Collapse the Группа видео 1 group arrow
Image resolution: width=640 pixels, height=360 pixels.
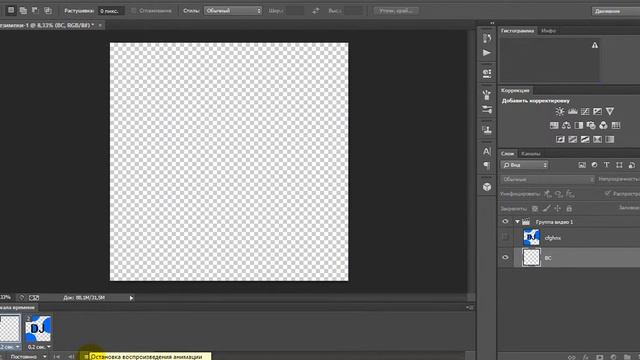517,222
